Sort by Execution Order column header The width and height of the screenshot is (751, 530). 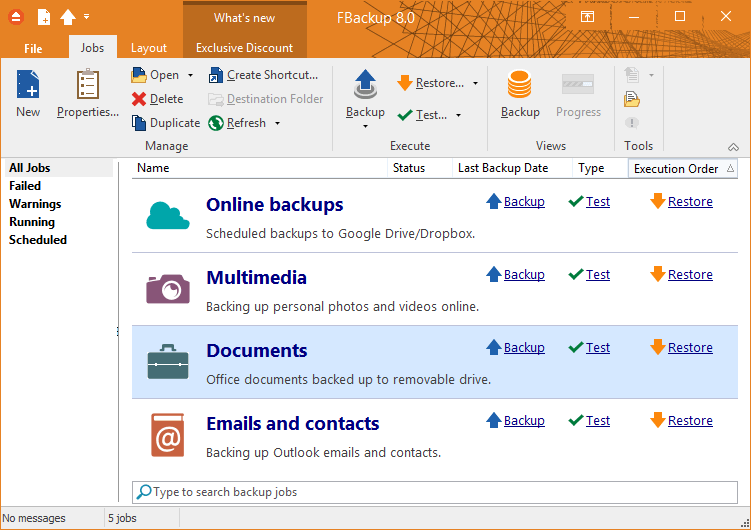tap(683, 169)
